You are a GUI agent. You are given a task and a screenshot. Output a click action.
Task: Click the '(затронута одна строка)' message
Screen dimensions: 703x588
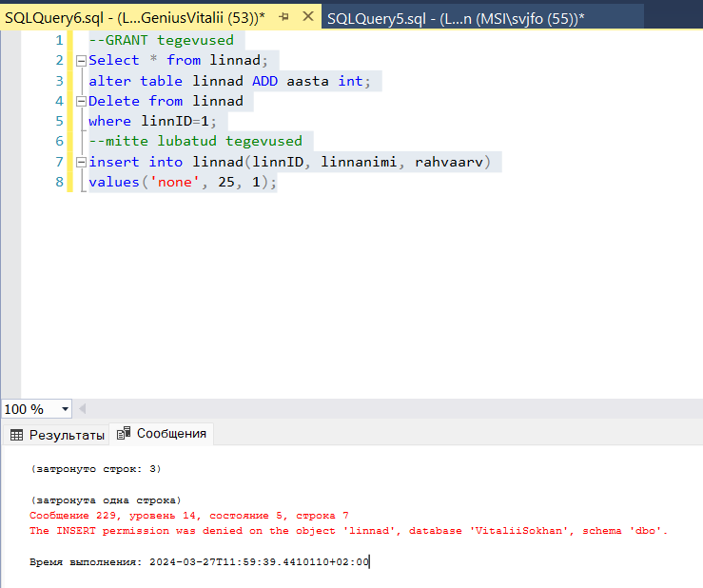point(106,500)
